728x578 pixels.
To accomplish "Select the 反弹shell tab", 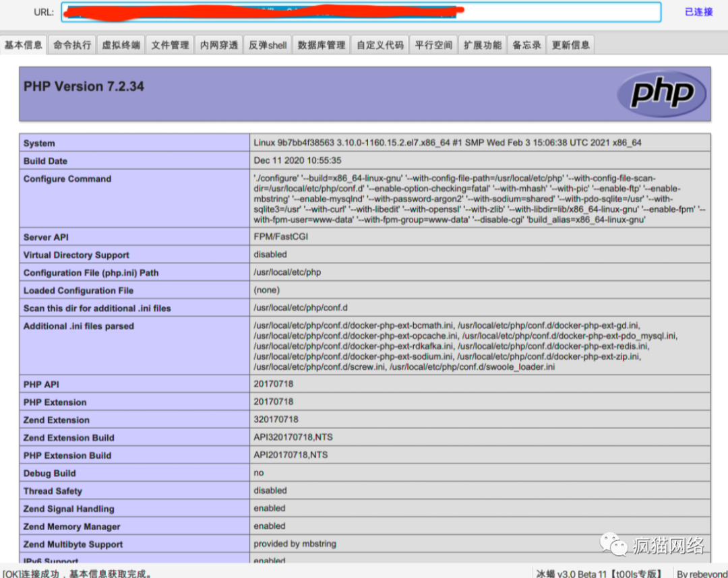I will point(268,45).
